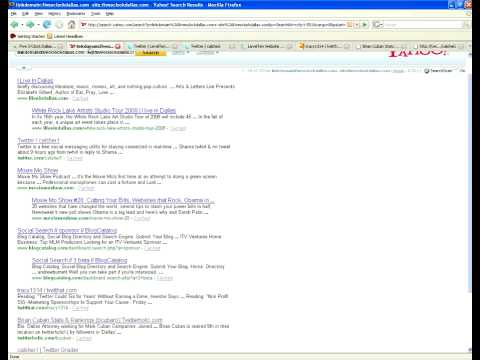Open the tracy1314 / twitthat.com result
Viewport: 480px width, 360px height.
click(47, 290)
